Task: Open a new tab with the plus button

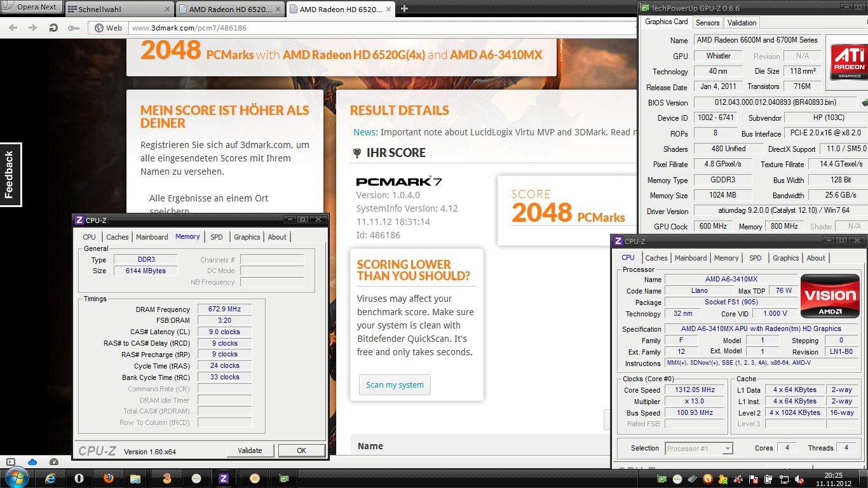Action: tap(404, 9)
